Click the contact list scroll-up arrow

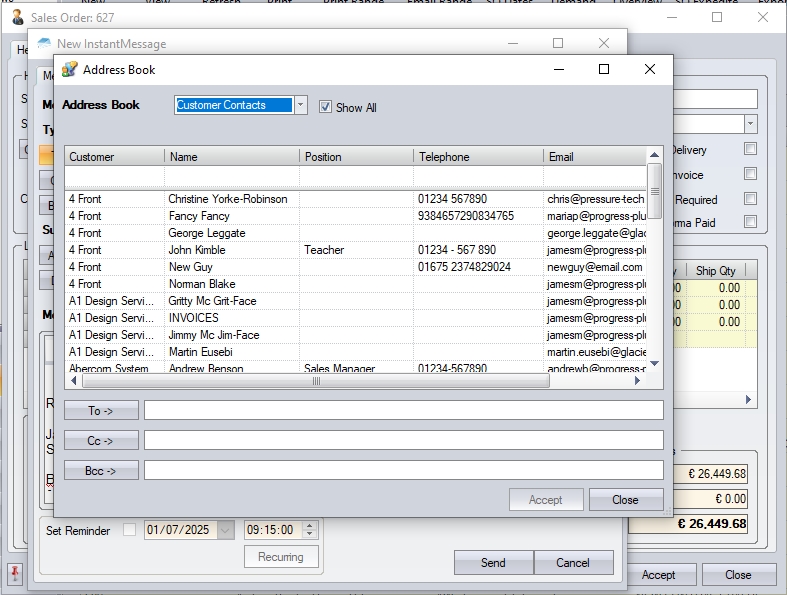(655, 155)
